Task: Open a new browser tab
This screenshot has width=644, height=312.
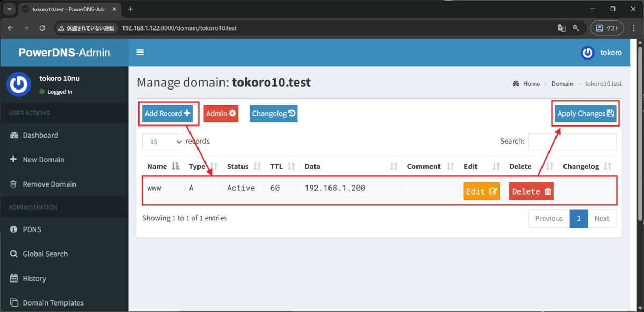Action: (x=130, y=9)
